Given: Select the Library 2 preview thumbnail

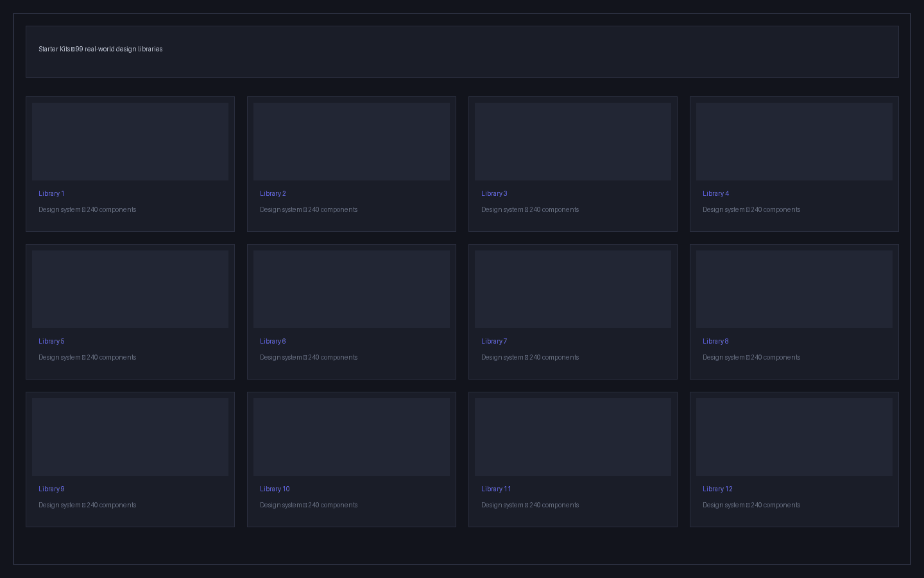Looking at the screenshot, I should (x=352, y=141).
